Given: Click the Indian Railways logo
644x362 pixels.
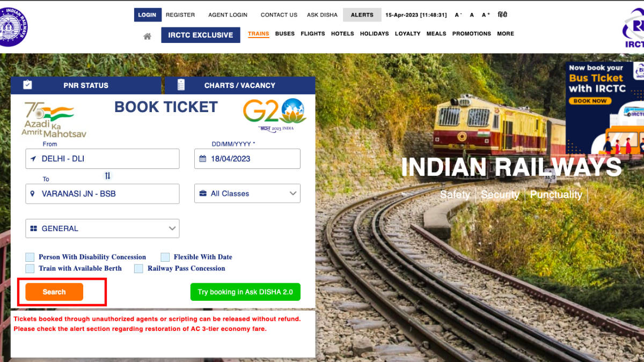Looking at the screenshot, I should 12,26.
